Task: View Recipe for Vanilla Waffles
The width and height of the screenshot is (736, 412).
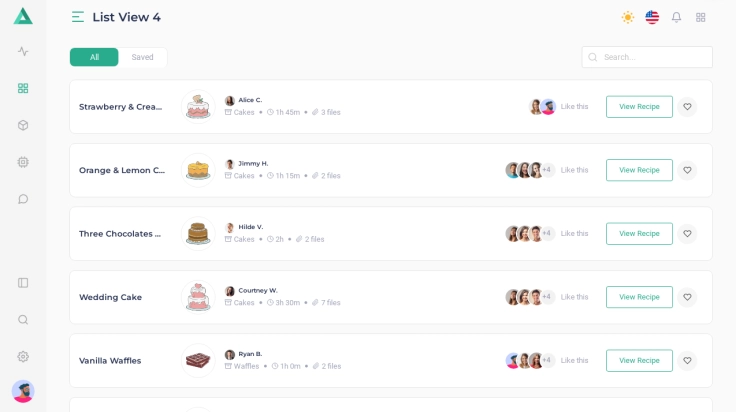Action: (x=639, y=360)
